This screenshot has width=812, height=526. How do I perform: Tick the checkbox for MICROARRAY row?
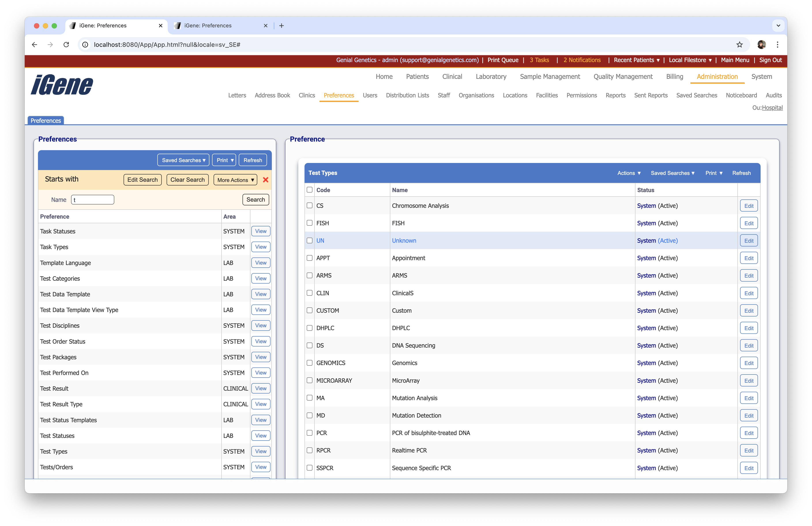309,380
